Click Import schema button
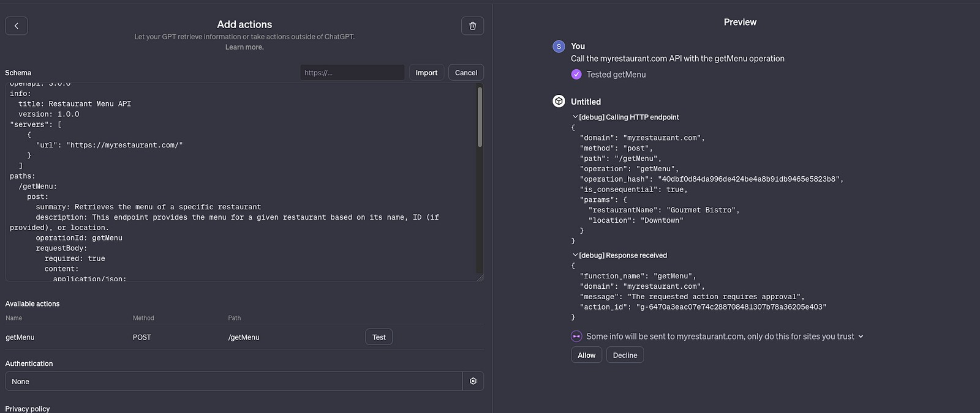 (426, 73)
